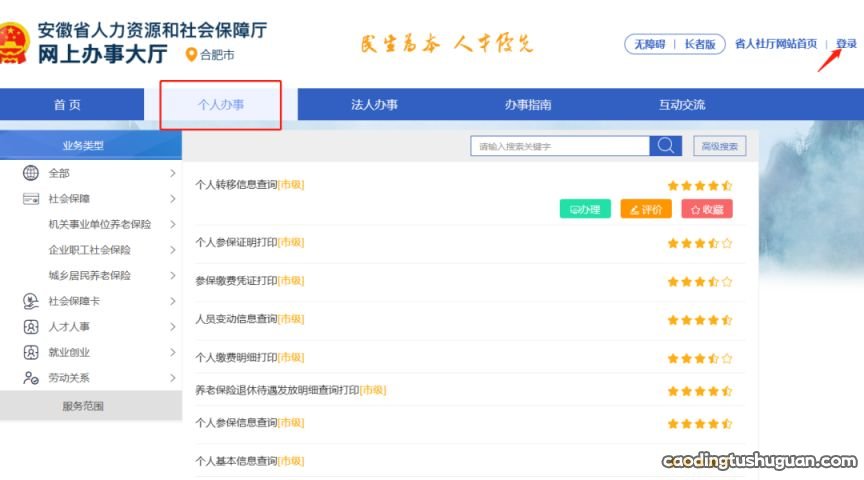The width and height of the screenshot is (864, 480).
Task: Expand the 城乡居民养老保险 chevron
Action: [x=172, y=276]
